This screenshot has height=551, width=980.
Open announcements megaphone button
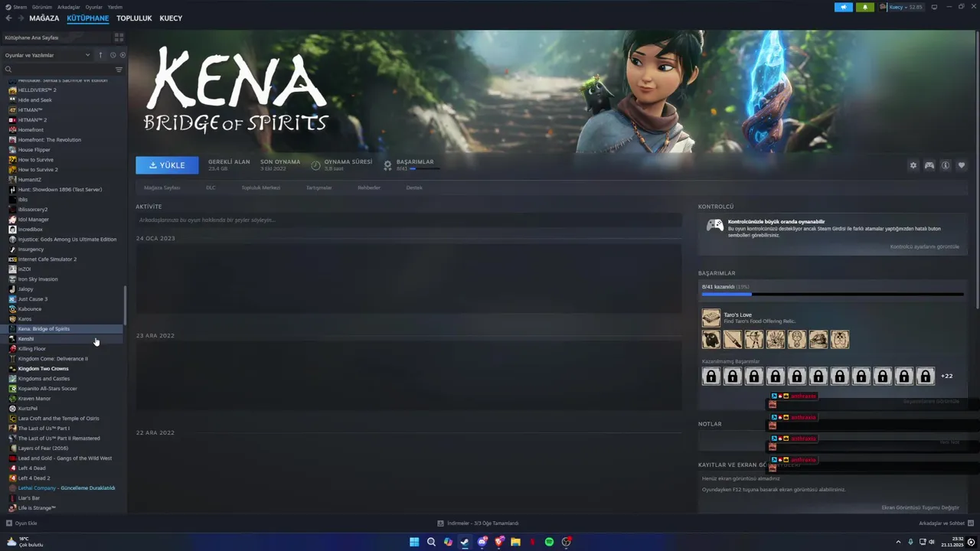coord(844,7)
